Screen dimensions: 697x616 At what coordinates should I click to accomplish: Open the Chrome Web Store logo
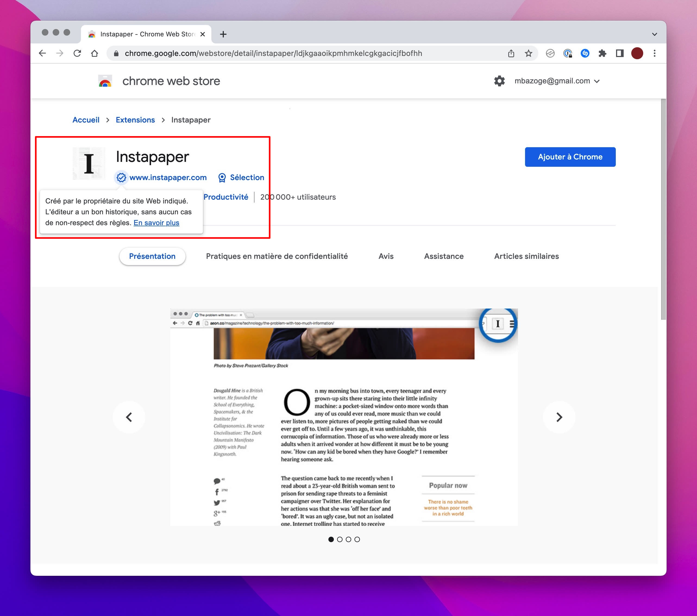click(106, 81)
